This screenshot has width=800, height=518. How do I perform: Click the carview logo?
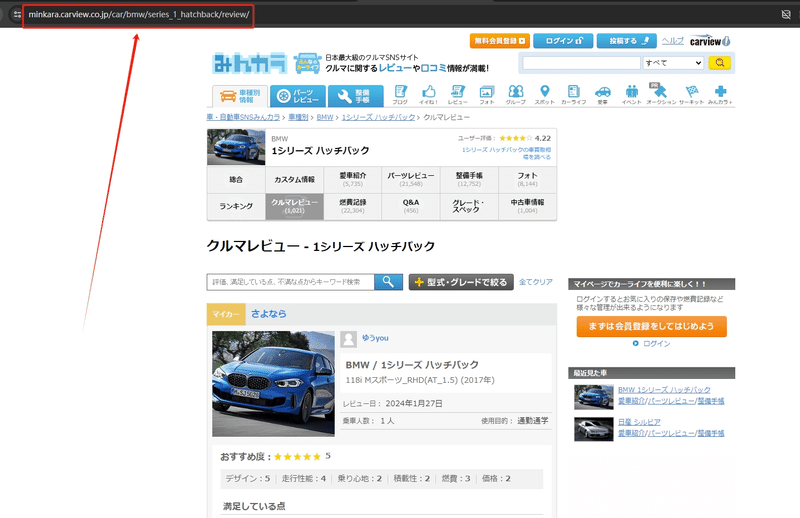click(x=710, y=41)
